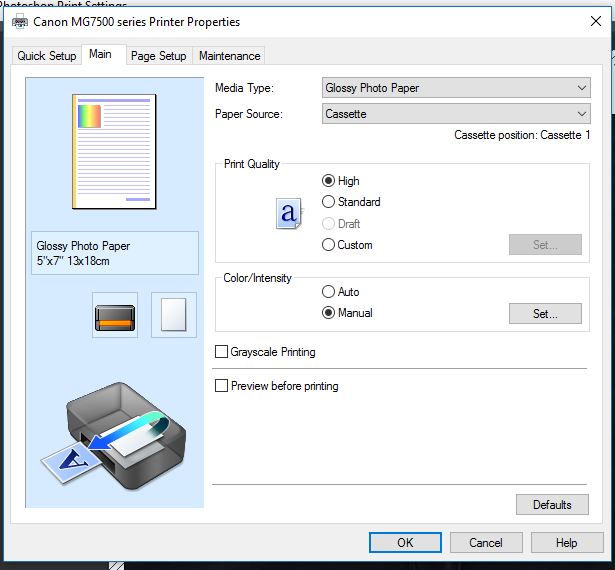Close the Printer Properties dialog
Image resolution: width=615 pixels, height=570 pixels.
coord(596,21)
